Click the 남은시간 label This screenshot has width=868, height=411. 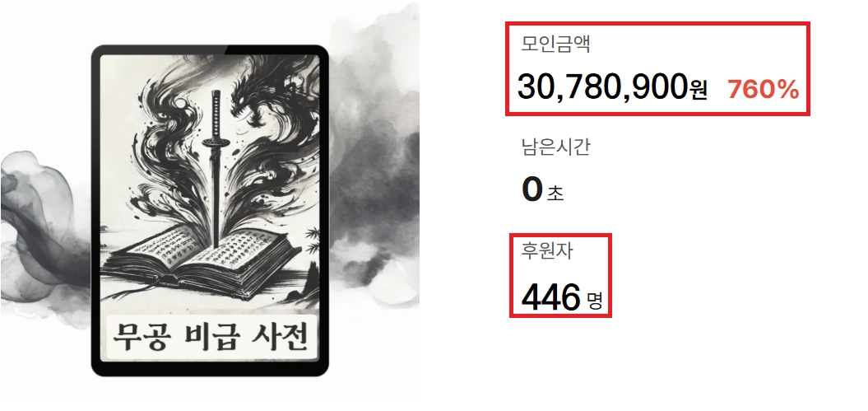[x=556, y=147]
